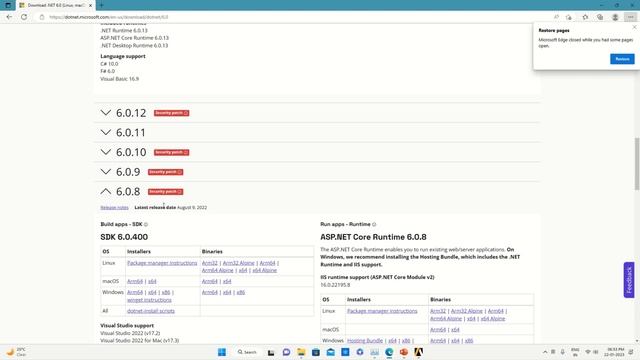Click the Security patch badge next to 6.0.10
The image size is (640, 360).
[x=171, y=152]
